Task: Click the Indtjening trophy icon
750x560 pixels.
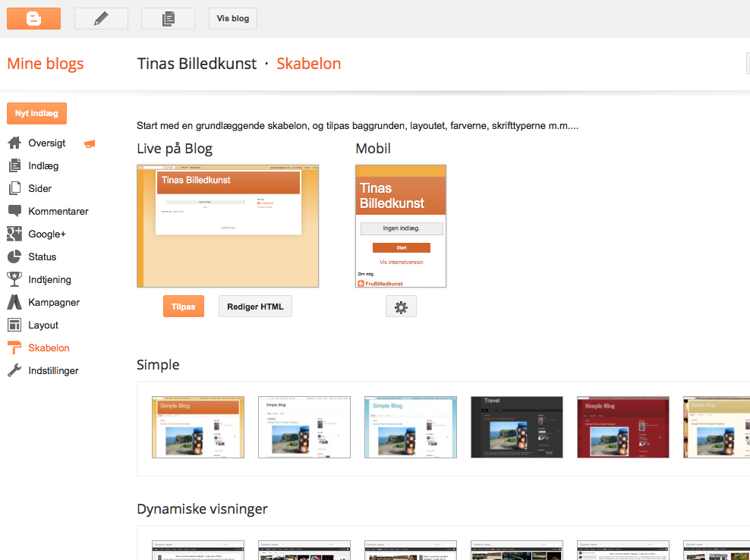Action: point(14,279)
